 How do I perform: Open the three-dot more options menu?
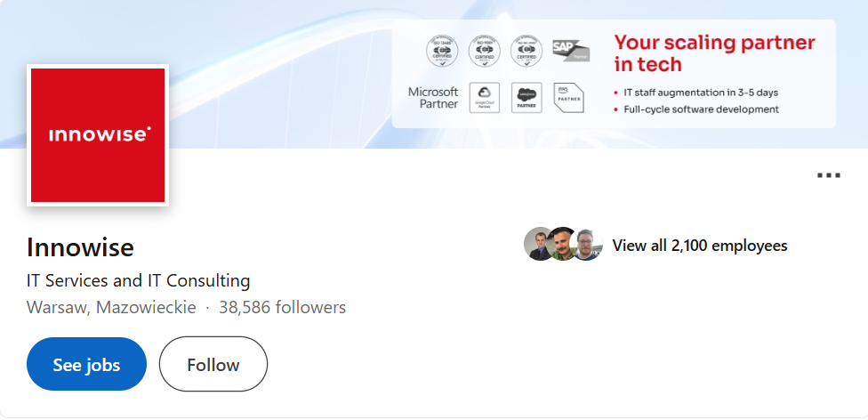point(829,175)
